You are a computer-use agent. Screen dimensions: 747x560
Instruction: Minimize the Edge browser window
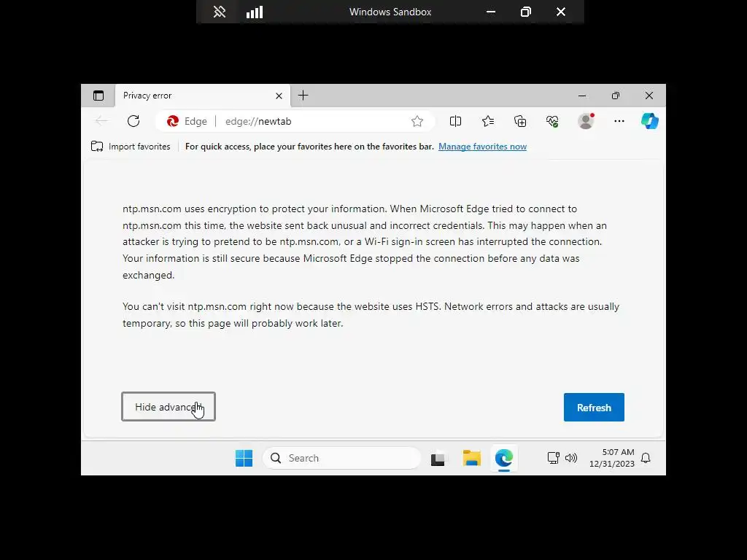(582, 96)
